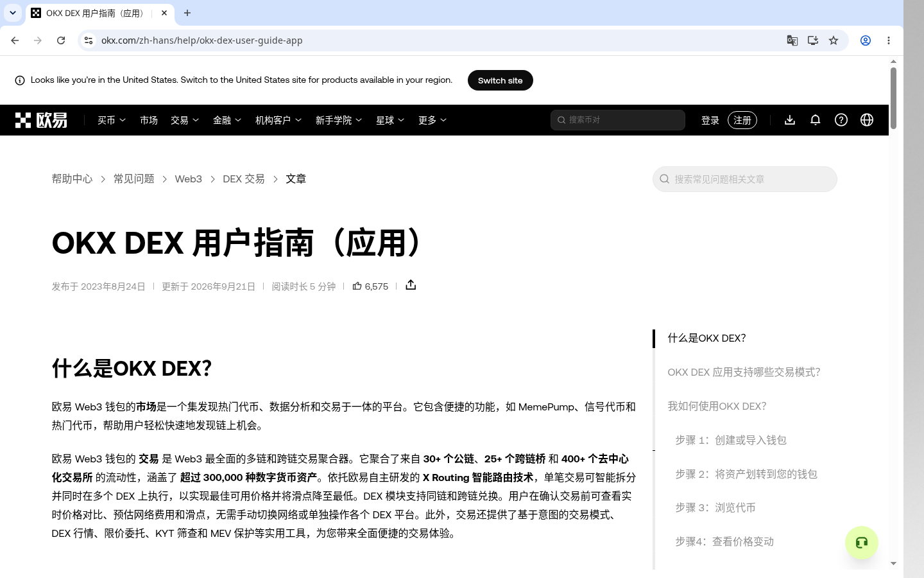Image resolution: width=924 pixels, height=578 pixels.
Task: Open the download app icon
Action: pyautogui.click(x=790, y=120)
